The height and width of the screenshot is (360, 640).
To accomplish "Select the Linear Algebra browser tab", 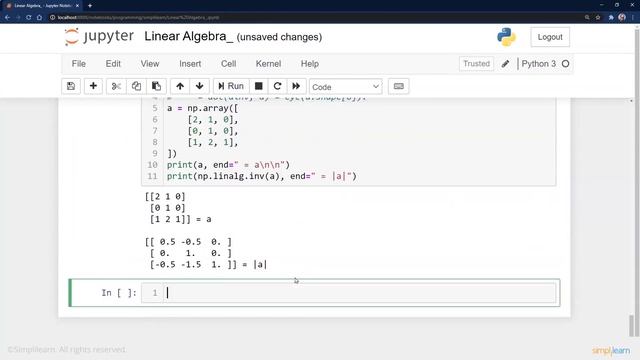I will 41,6.
